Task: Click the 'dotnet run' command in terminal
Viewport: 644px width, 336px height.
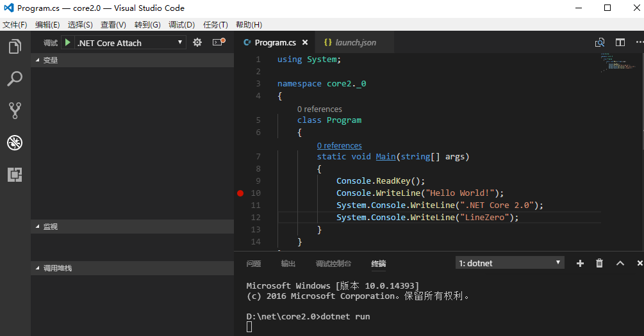Action: 345,316
